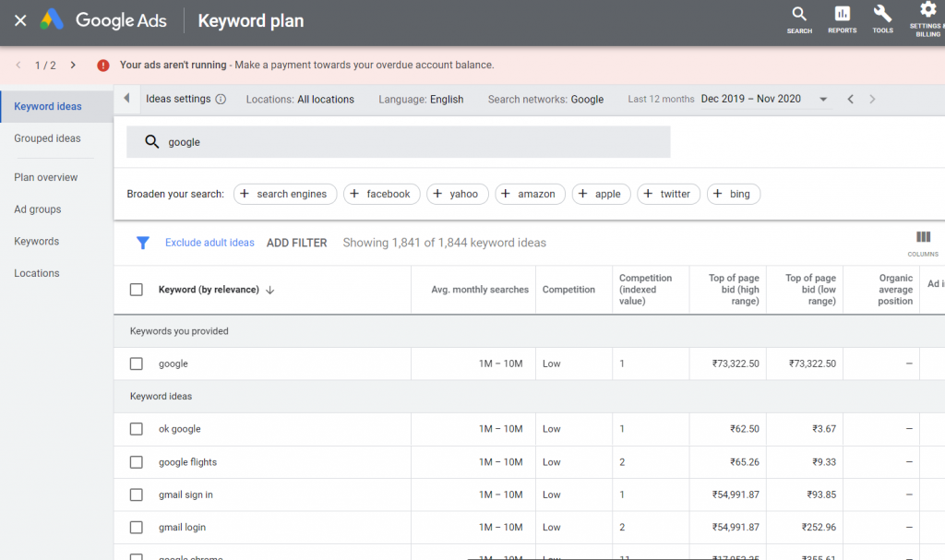Viewport: 945px width, 560px height.
Task: Add 'facebook' to broaden search
Action: pos(381,194)
